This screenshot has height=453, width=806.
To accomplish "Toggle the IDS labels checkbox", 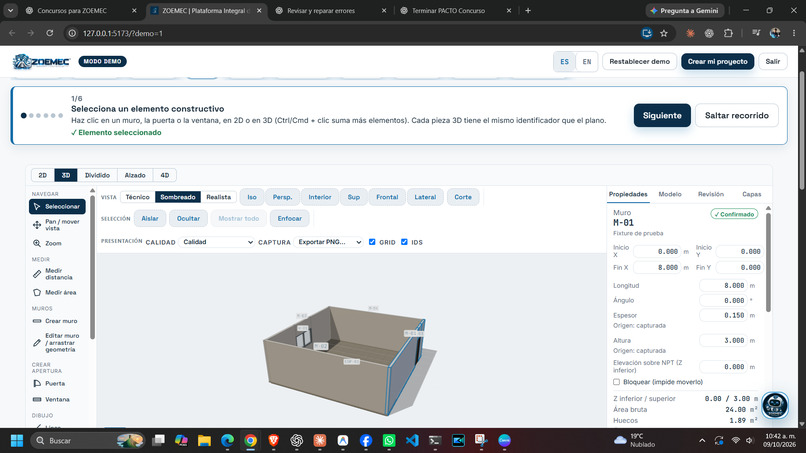I will (405, 242).
